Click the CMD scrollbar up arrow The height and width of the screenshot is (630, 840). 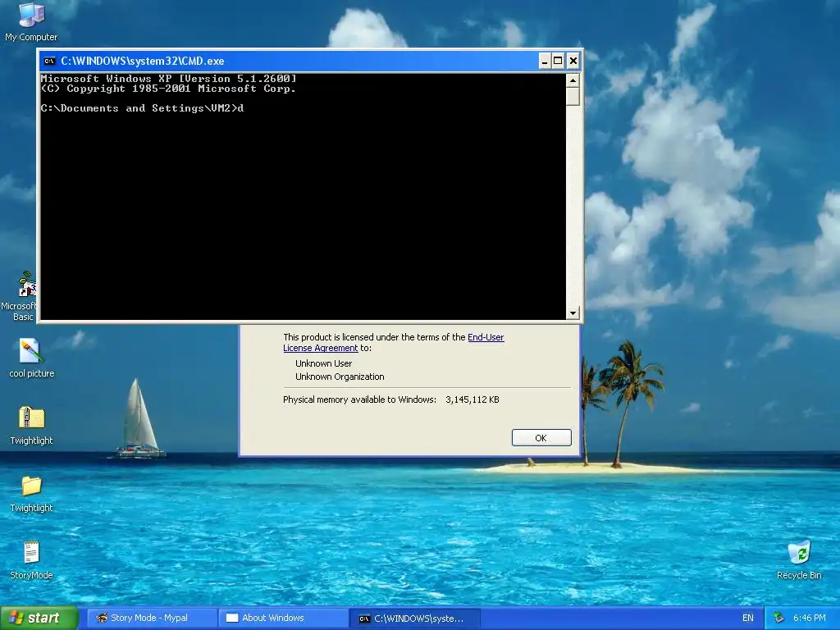pyautogui.click(x=573, y=81)
